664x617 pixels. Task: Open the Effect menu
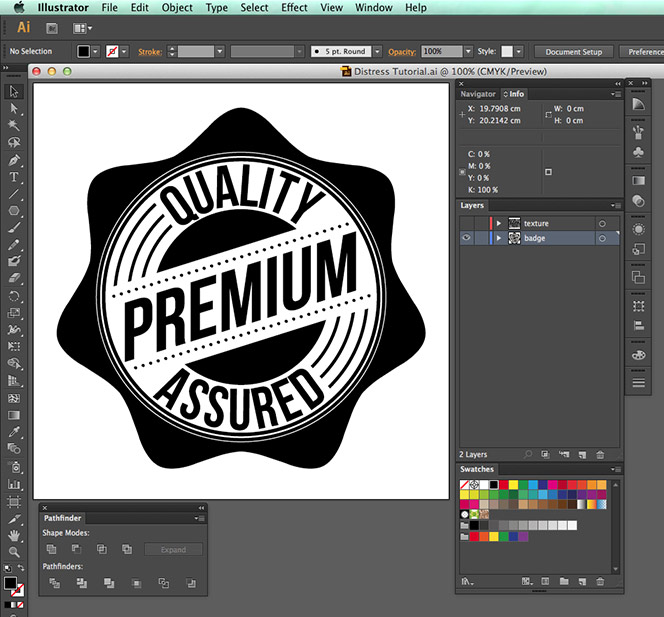294,8
